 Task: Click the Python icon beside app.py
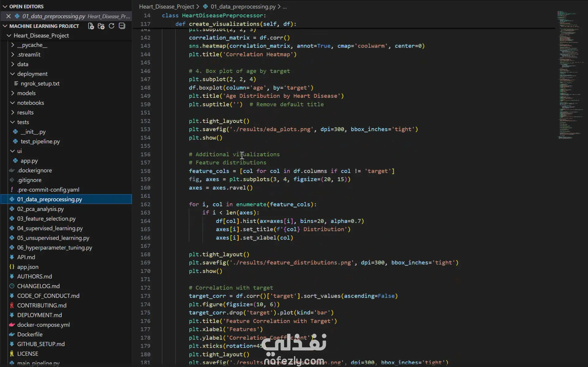(x=15, y=161)
